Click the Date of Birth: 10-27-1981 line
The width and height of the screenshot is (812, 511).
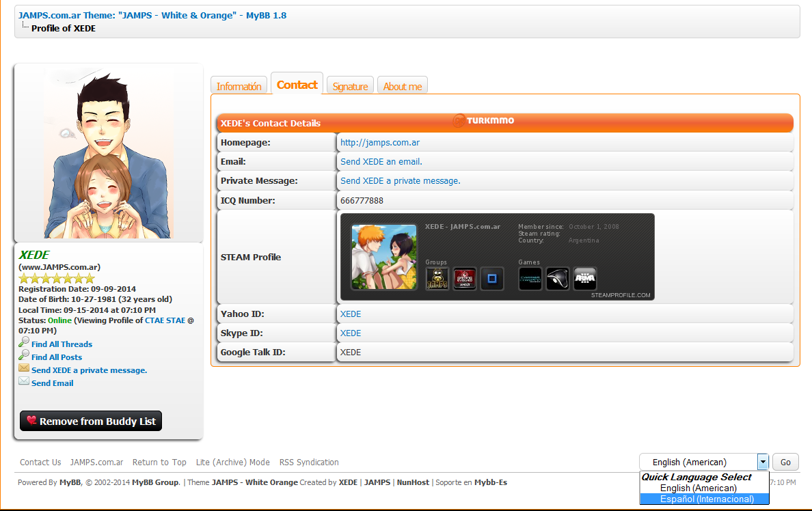(x=95, y=299)
